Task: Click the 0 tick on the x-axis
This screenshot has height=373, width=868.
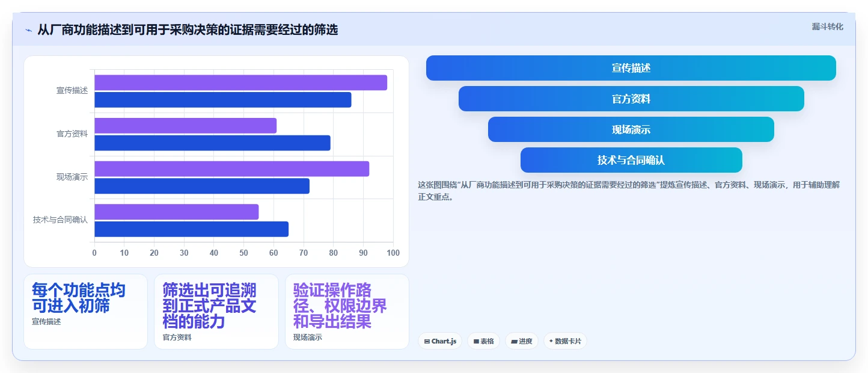Action: pyautogui.click(x=94, y=253)
